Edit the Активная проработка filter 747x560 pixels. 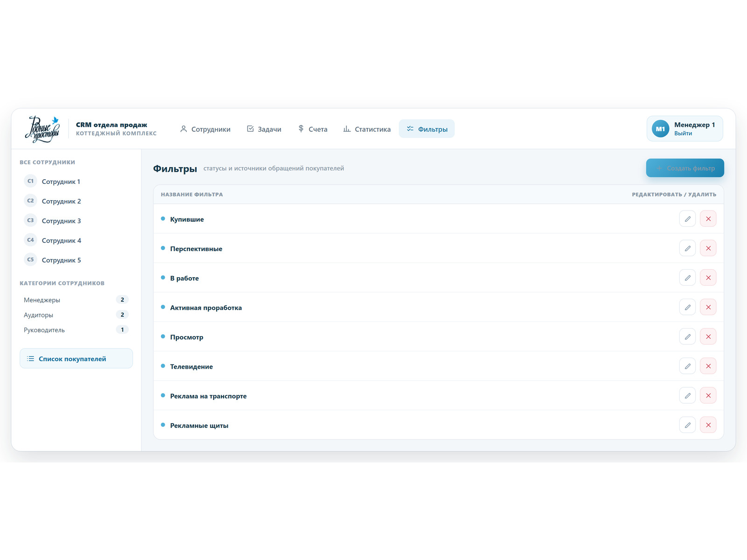click(x=687, y=307)
